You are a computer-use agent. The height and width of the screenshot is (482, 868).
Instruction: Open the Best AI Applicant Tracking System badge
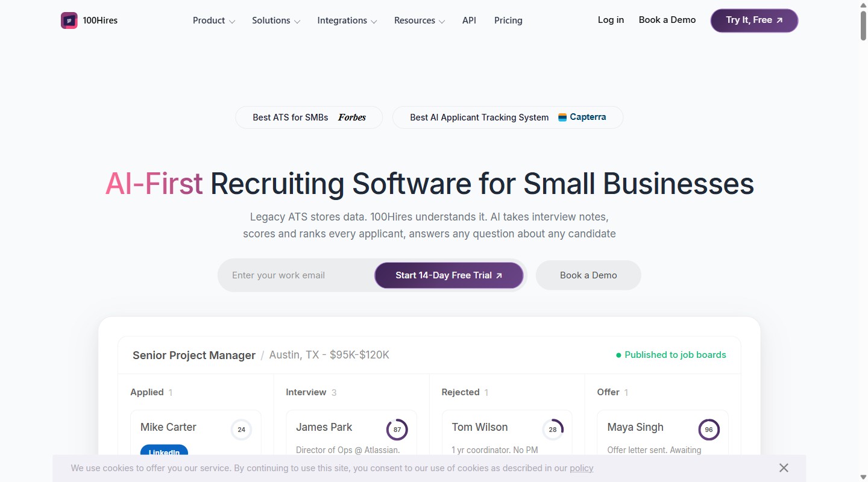pyautogui.click(x=508, y=117)
